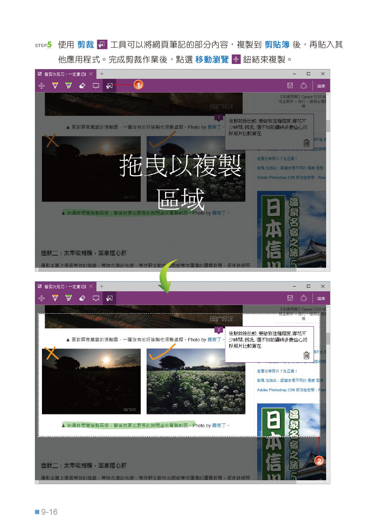Select the Eraser tool in upper window
Viewport: 392px width, 532px height.
point(82,85)
